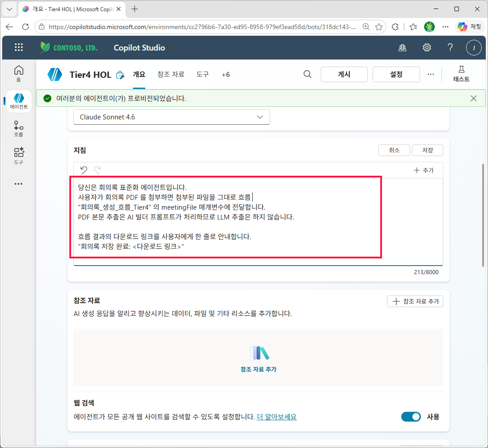Close the Tier4 HOL browser tab
This screenshot has width=488, height=448.
(119, 9)
